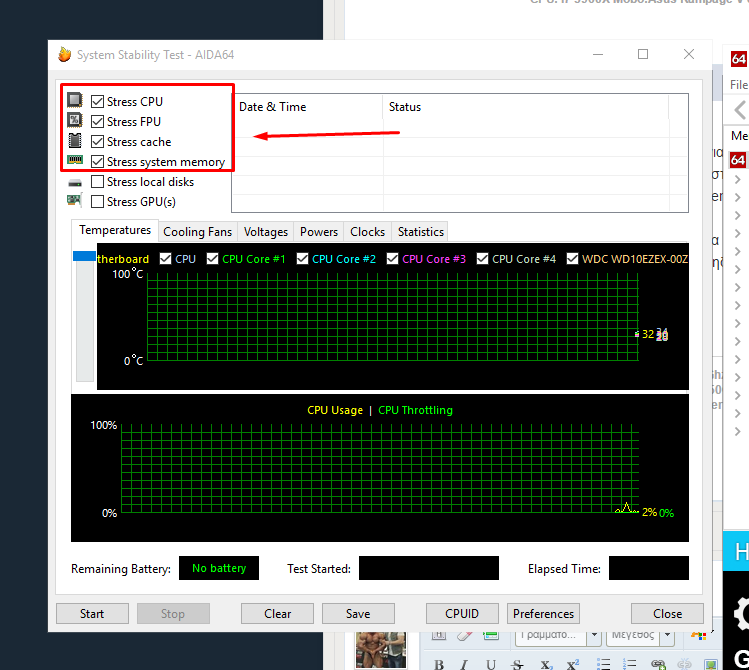Image resolution: width=749 pixels, height=670 pixels.
Task: Click the grayed-out Stop button
Action: pos(173,614)
